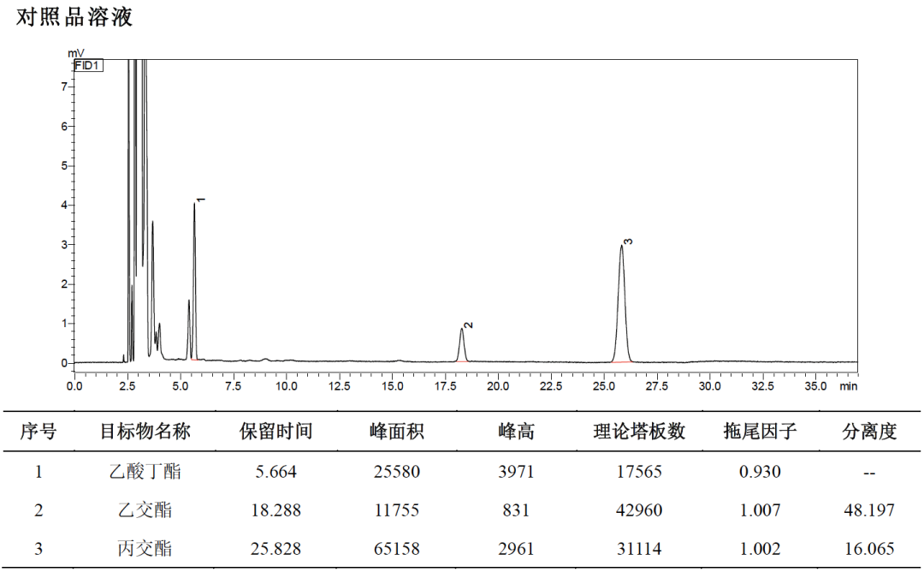Viewport: 924px width, 572px height.
Task: Click tailing factor 1.002
Action: pos(761,549)
